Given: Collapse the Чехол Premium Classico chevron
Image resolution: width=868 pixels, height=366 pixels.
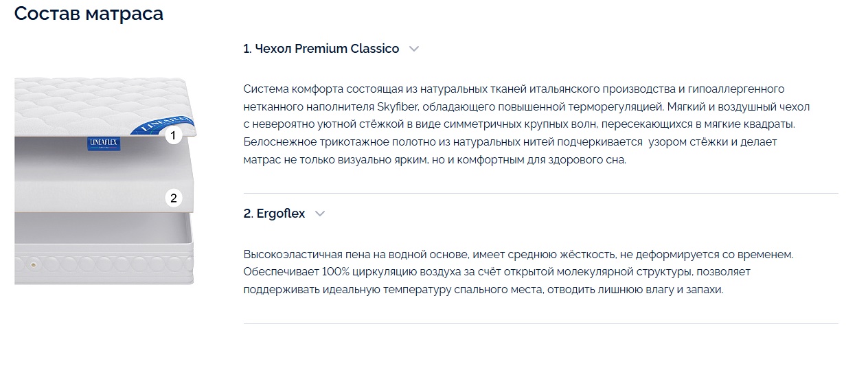Looking at the screenshot, I should [413, 49].
